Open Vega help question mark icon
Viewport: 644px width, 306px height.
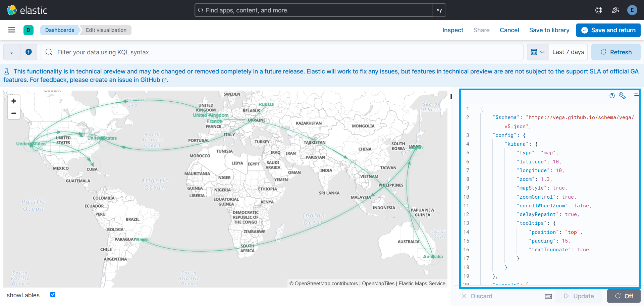coord(612,96)
